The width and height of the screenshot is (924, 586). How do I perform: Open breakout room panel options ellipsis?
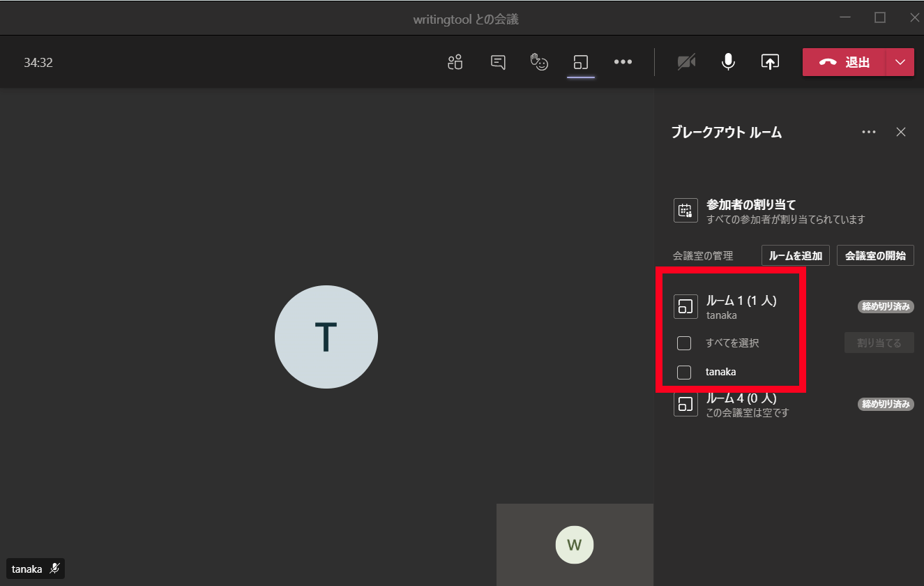pos(868,132)
